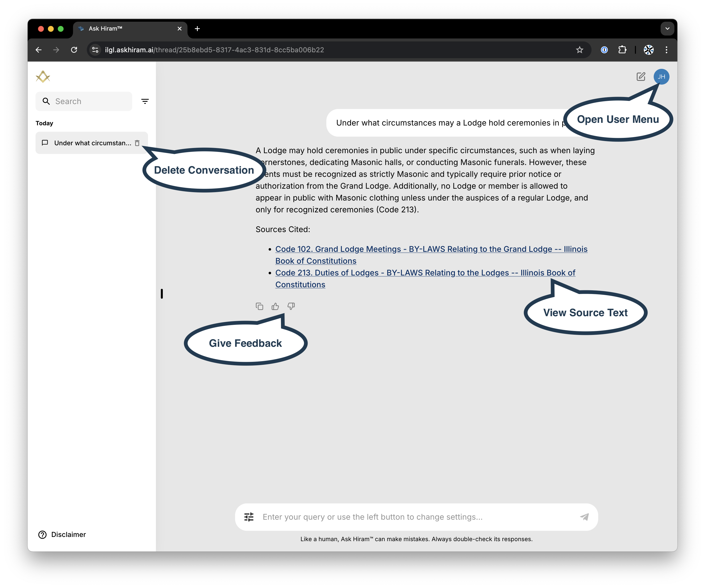
Task: Open the Disclaimer help icon
Action: tap(42, 534)
